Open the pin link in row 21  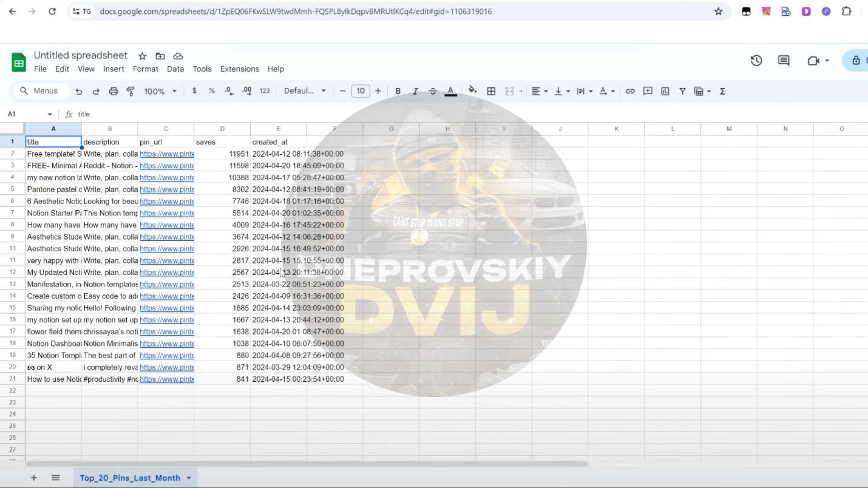click(x=167, y=379)
